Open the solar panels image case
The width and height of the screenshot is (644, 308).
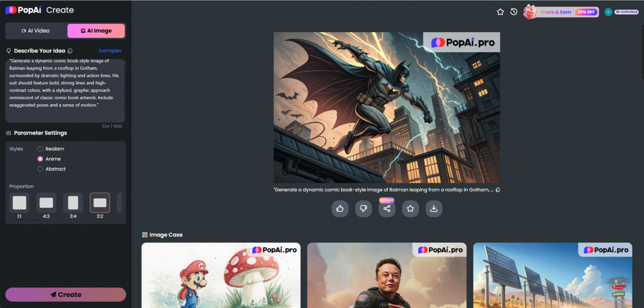553,275
